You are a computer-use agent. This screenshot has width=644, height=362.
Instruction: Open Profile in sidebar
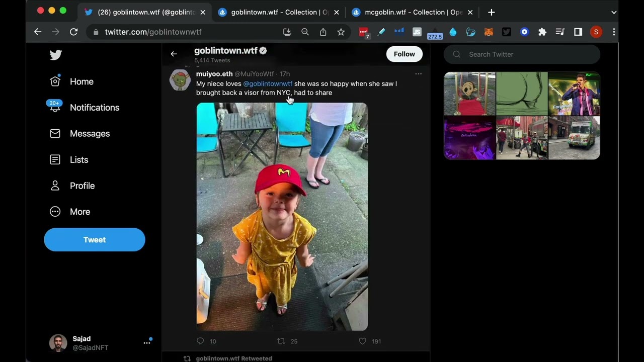(72, 186)
